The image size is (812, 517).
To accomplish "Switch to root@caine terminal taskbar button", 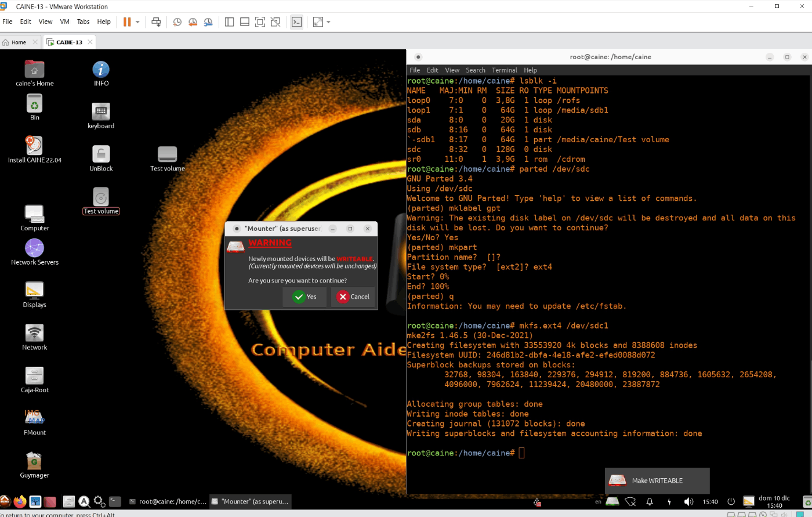I will click(x=167, y=501).
